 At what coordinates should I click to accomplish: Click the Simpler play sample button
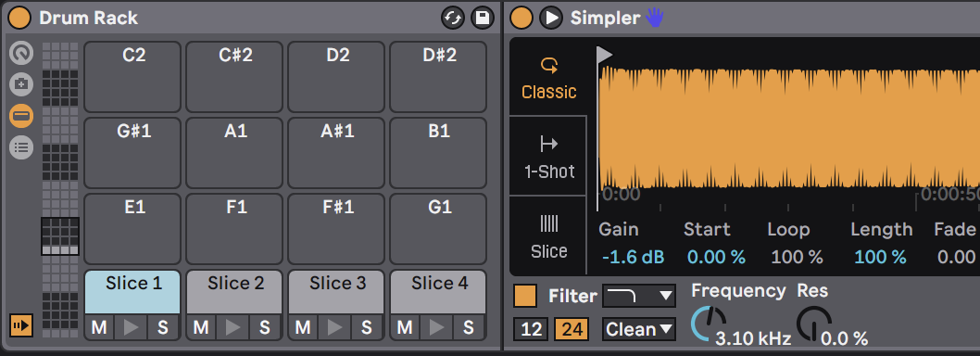[551, 18]
